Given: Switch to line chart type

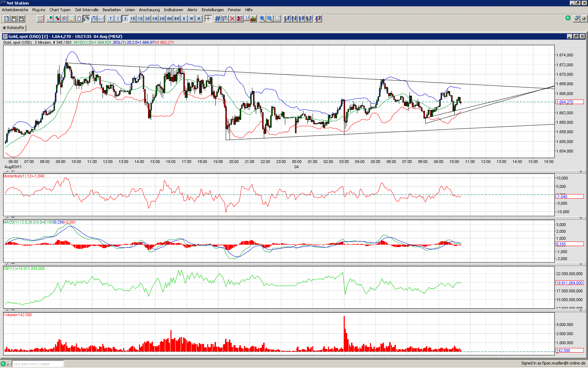Looking at the screenshot, I should [101, 19].
